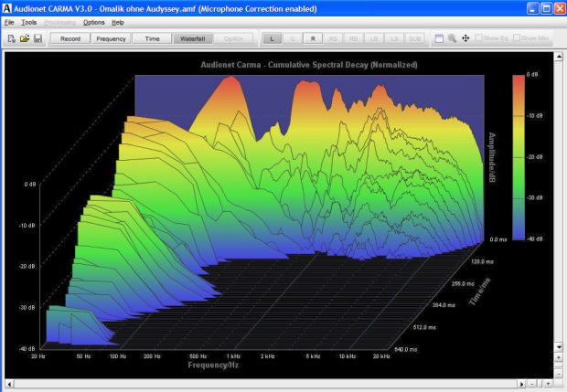Image resolution: width=567 pixels, height=392 pixels.
Task: Switch to the Time view
Action: click(x=152, y=38)
